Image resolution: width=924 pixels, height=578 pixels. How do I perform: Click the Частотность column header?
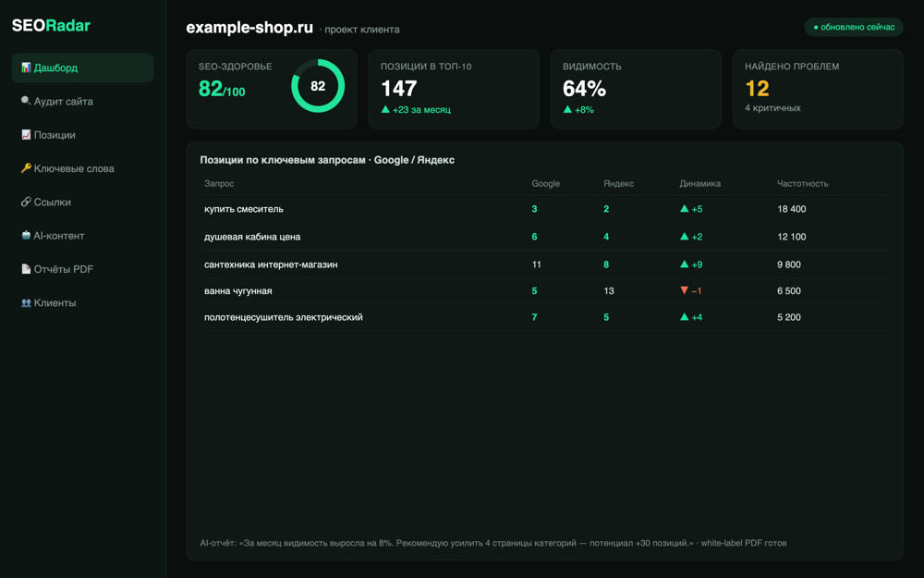point(803,183)
